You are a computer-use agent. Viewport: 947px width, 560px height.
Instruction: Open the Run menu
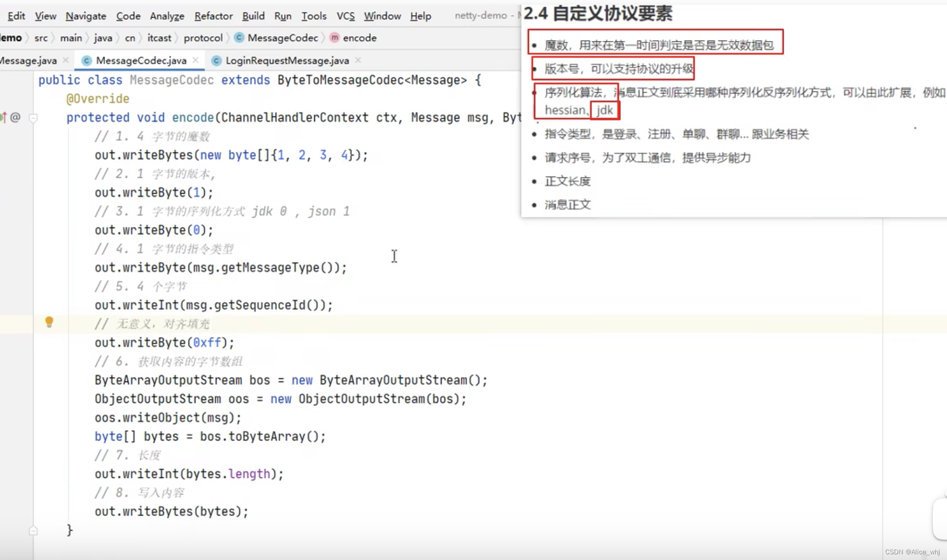coord(283,16)
